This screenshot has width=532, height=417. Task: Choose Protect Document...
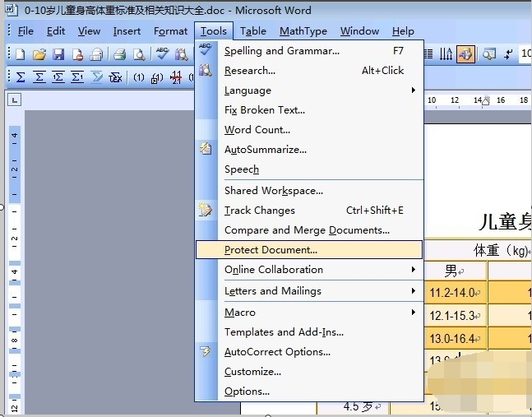[309, 250]
